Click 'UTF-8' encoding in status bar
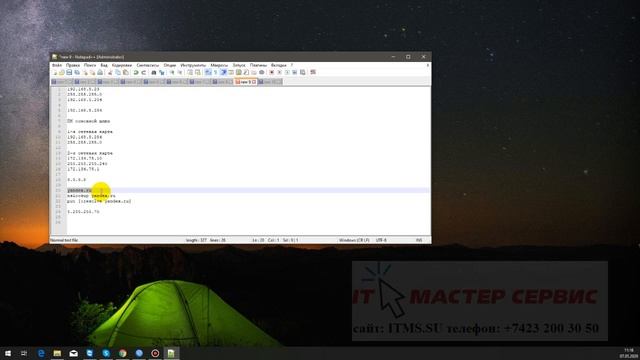 [381, 240]
